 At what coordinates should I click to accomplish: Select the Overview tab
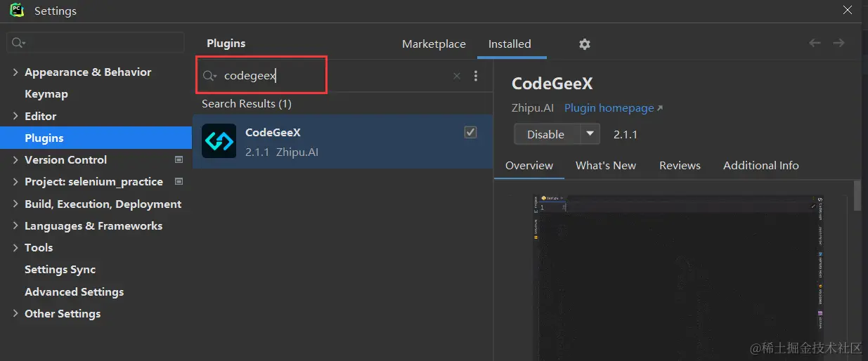pyautogui.click(x=529, y=166)
